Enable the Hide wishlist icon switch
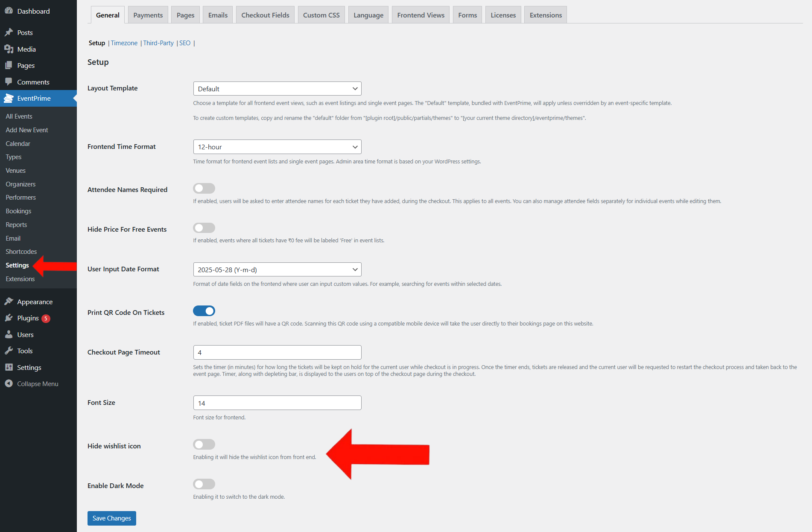 point(204,445)
